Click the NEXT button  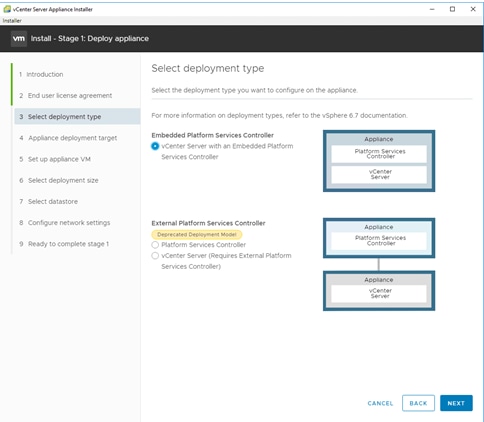point(456,403)
